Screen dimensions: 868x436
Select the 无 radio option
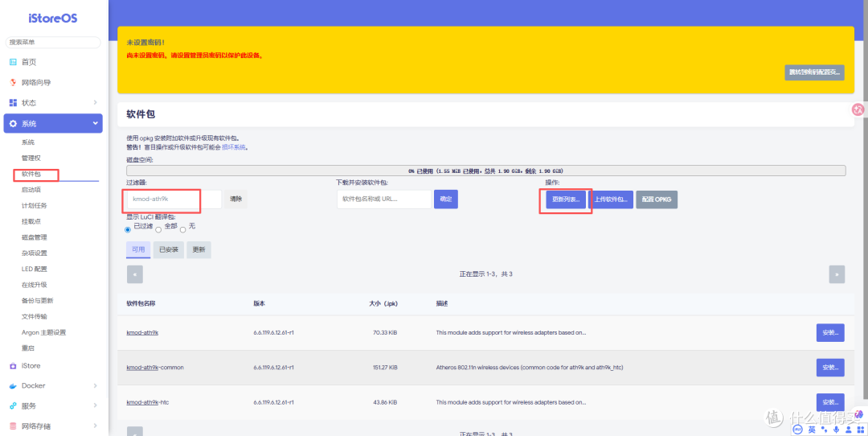182,229
